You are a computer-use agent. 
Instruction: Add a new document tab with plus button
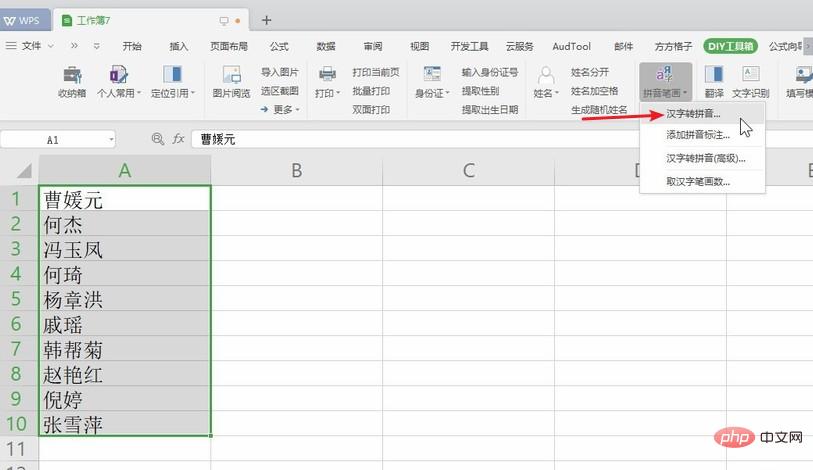pos(266,20)
